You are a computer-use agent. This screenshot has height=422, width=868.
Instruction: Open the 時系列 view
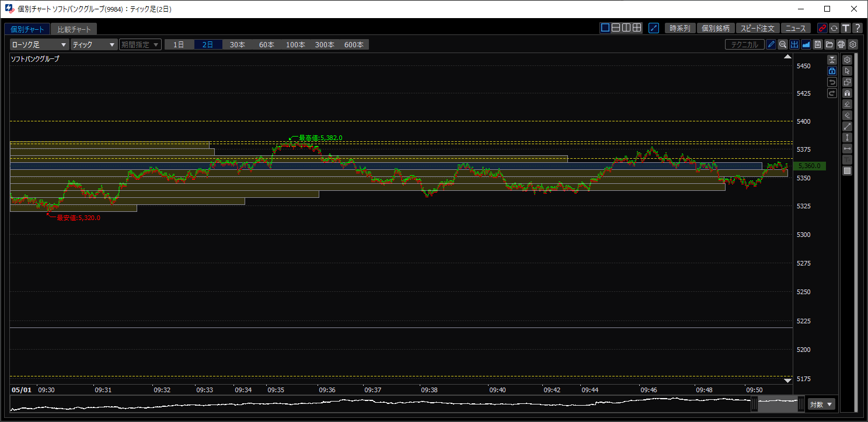pyautogui.click(x=680, y=28)
